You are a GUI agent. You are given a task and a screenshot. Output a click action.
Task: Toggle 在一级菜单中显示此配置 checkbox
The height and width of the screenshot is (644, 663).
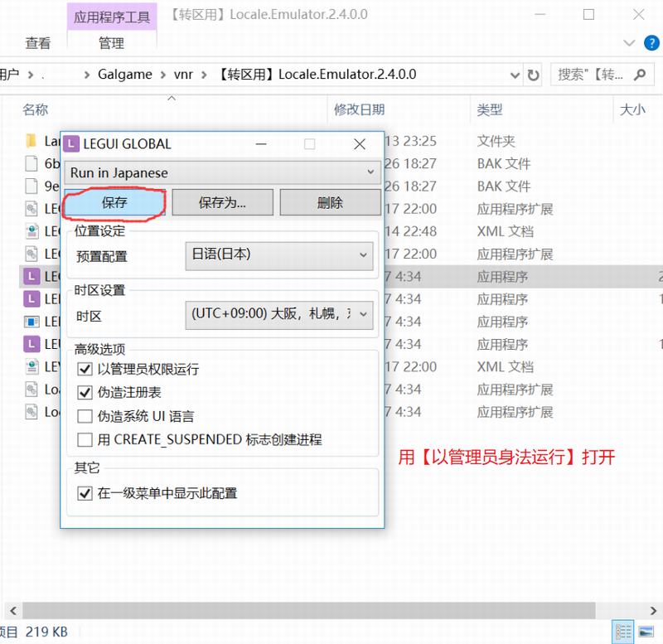coord(85,493)
